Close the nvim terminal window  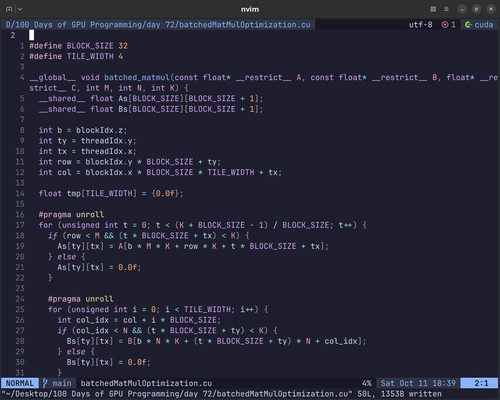491,9
